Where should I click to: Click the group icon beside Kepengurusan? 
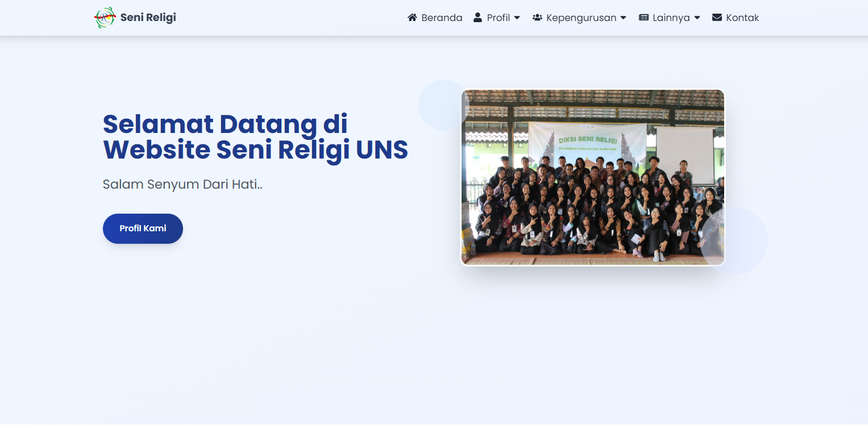537,18
